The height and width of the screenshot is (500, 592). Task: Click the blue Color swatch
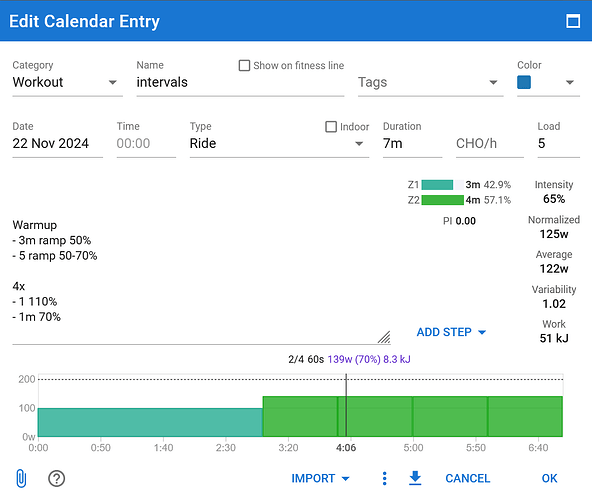(524, 82)
